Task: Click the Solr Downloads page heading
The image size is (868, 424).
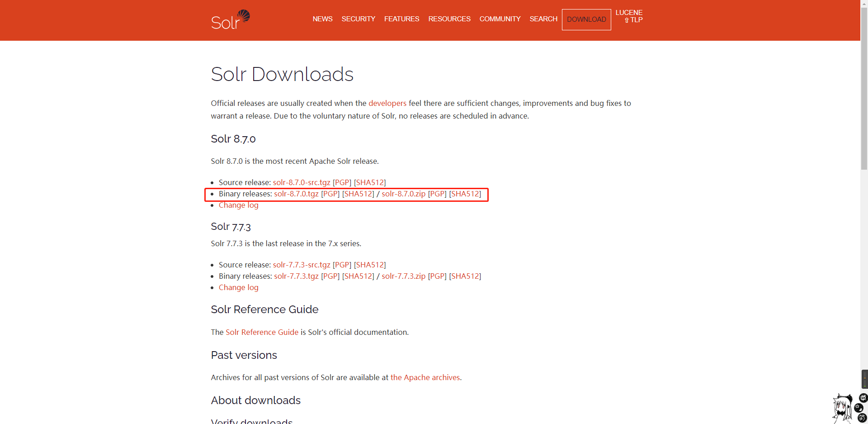Action: coord(282,74)
